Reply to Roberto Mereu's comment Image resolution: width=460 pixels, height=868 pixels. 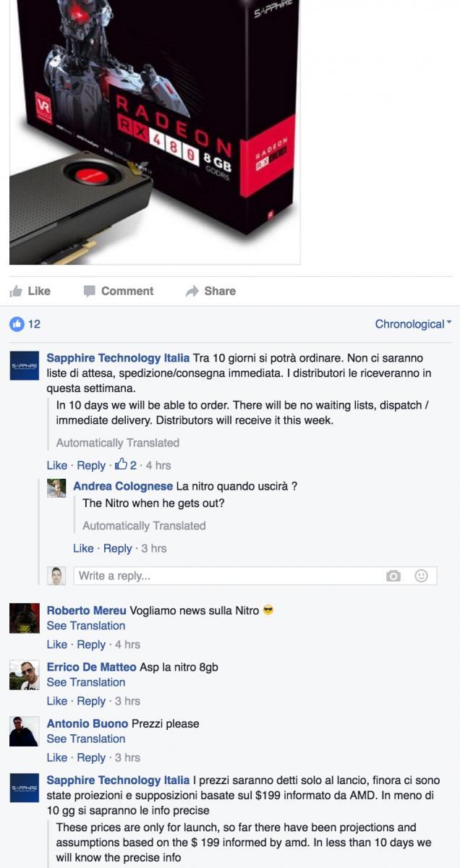91,644
